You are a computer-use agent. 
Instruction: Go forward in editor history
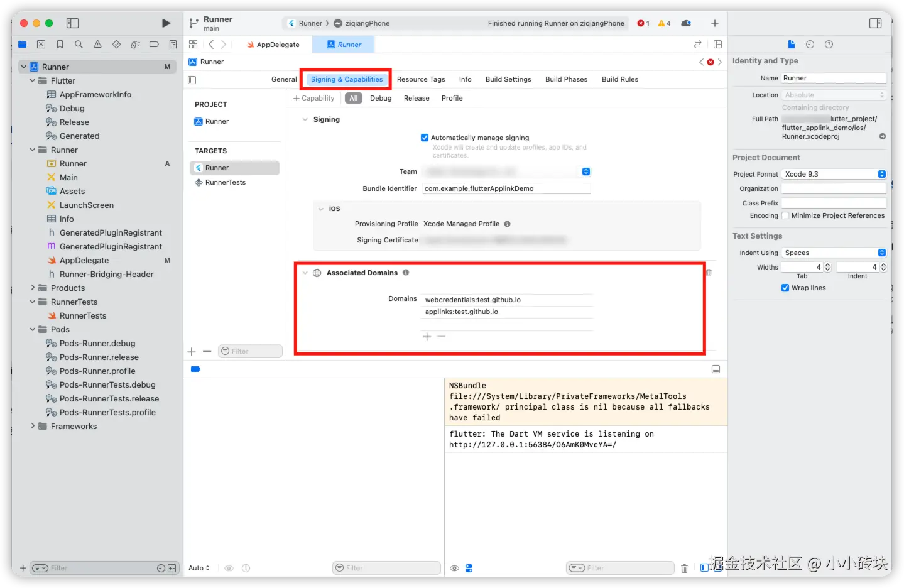pos(224,45)
